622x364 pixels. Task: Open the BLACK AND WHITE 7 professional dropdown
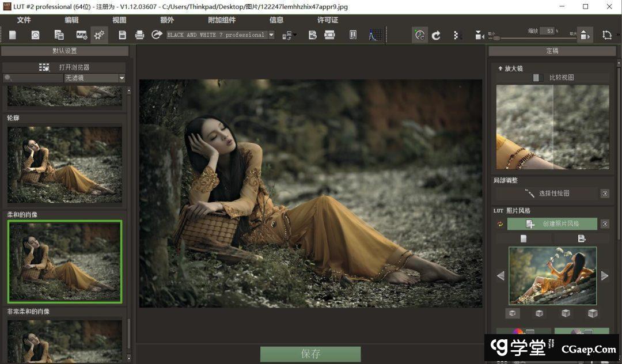(x=271, y=35)
